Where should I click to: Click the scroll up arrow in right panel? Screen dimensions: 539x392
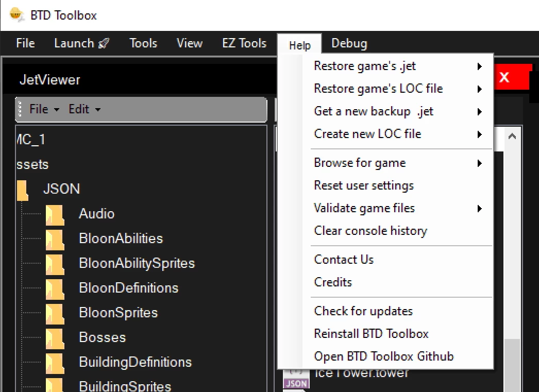click(x=512, y=137)
